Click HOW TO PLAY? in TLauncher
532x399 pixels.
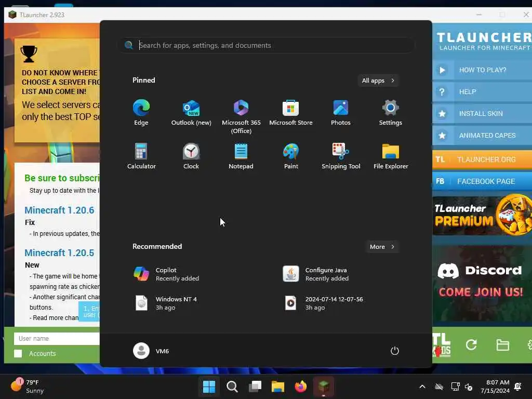[482, 70]
